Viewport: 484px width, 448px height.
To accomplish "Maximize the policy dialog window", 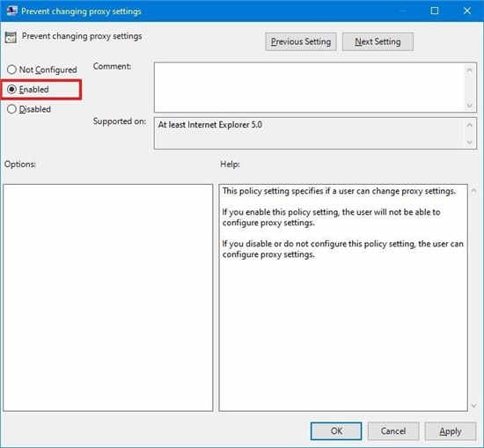I will tap(435, 11).
